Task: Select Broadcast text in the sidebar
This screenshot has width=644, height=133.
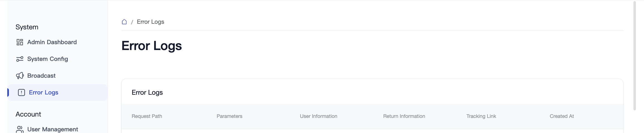Action: click(x=41, y=76)
